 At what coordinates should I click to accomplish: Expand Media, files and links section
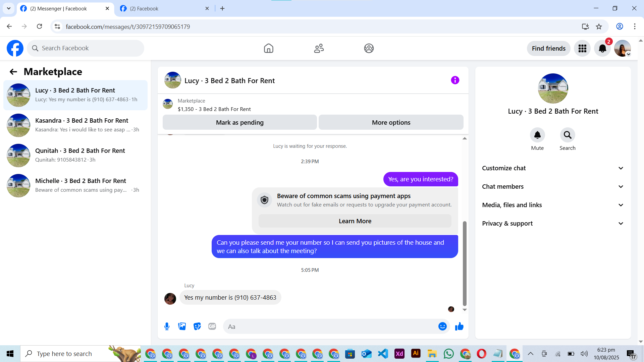coord(553,205)
